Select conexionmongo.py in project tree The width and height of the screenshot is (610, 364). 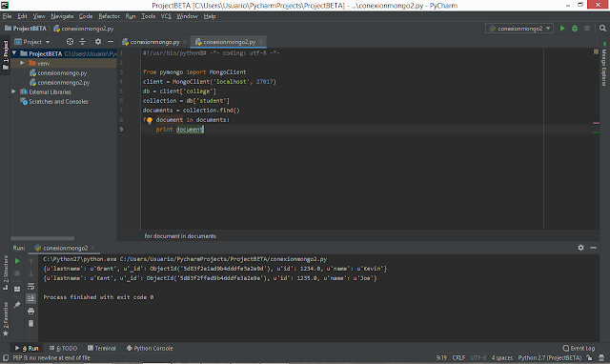pyautogui.click(x=62, y=72)
